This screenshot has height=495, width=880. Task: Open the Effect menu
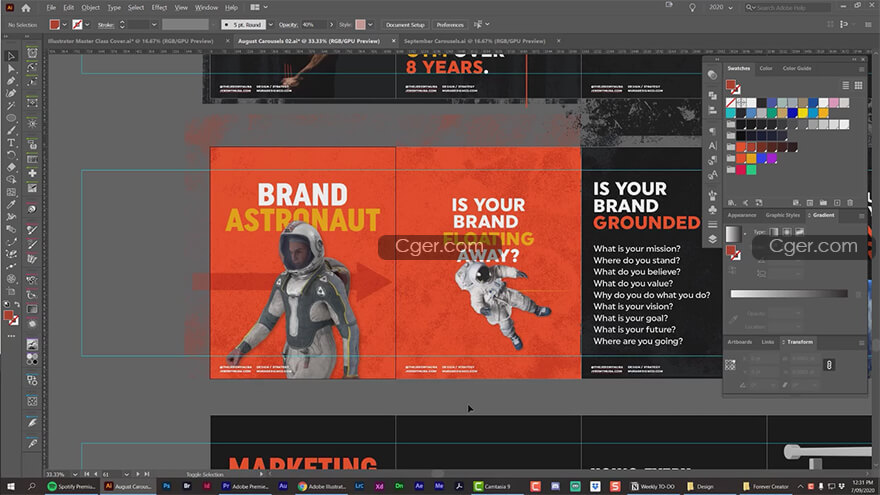159,8
